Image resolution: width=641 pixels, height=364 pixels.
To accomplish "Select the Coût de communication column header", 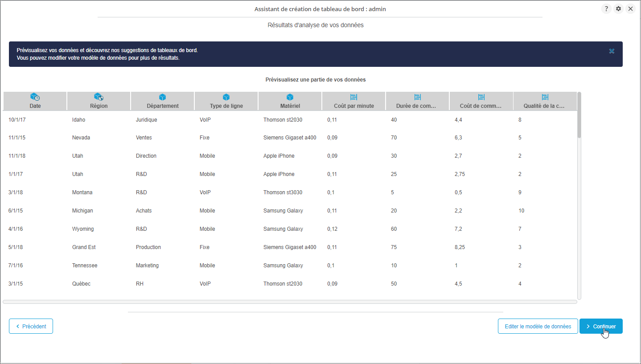I will point(481,106).
